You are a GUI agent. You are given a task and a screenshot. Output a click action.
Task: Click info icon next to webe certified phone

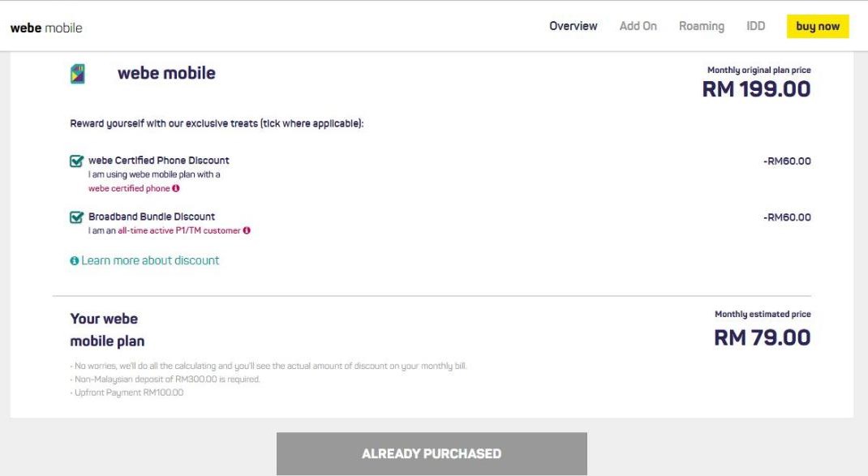pyautogui.click(x=176, y=188)
